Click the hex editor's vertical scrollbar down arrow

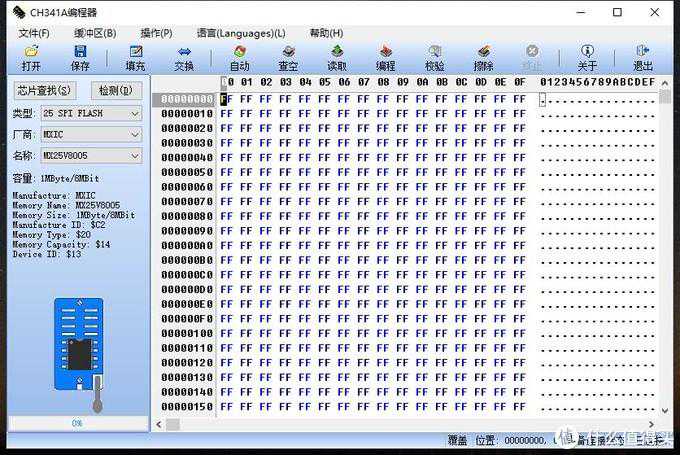(666, 409)
